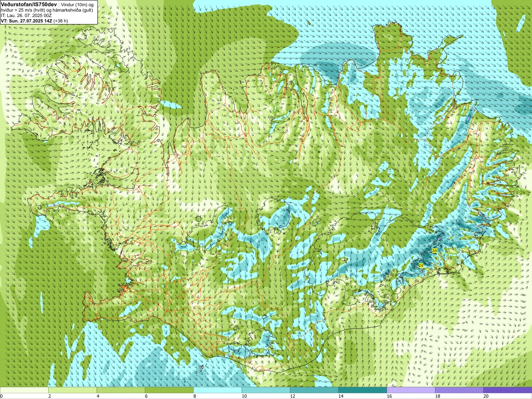
Task: Click the legend scale number 18
Action: click(x=438, y=396)
